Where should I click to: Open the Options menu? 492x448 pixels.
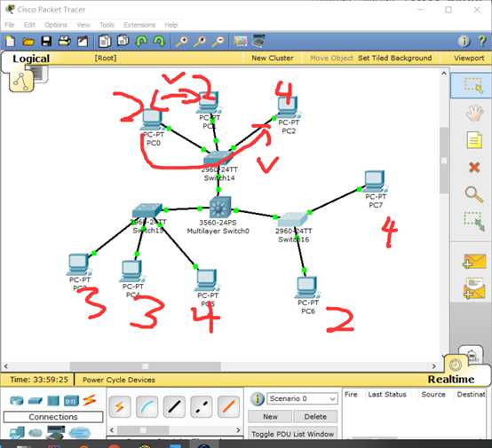[56, 25]
